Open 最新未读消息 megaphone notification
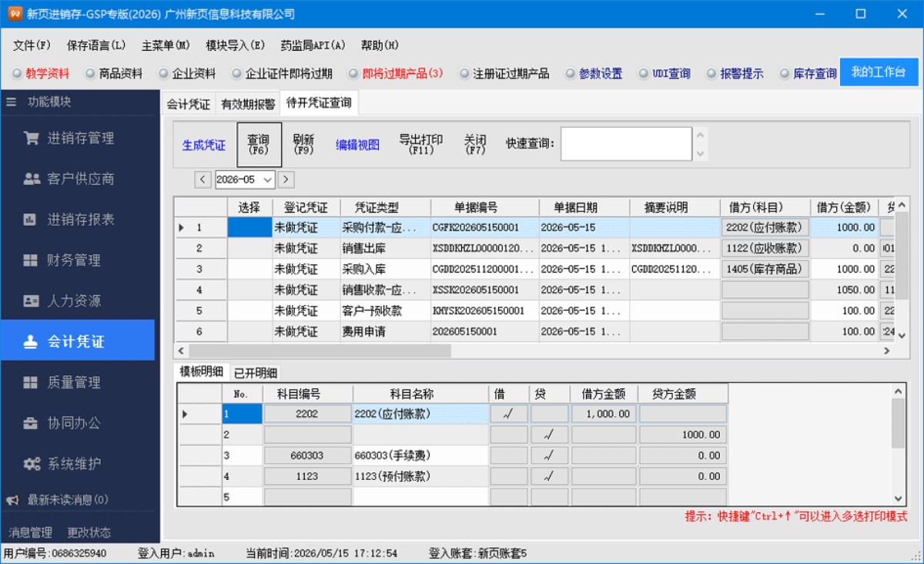924x564 pixels. tap(58, 500)
